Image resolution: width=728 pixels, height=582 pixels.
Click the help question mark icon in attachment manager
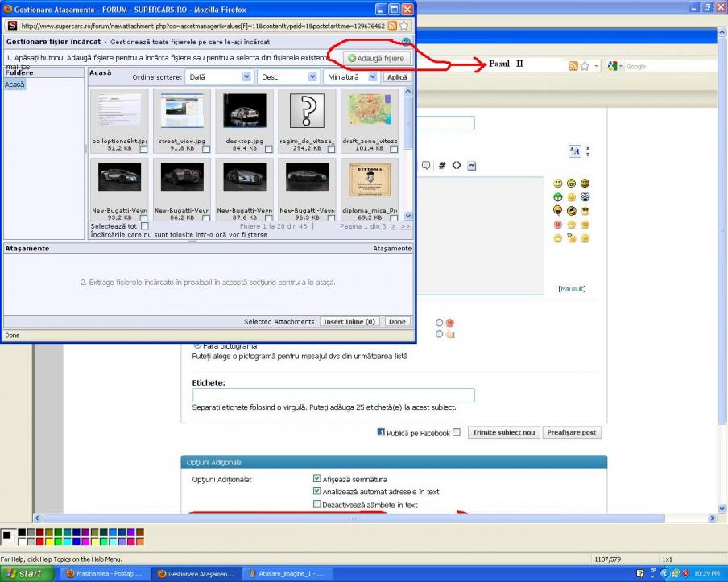pos(406,42)
